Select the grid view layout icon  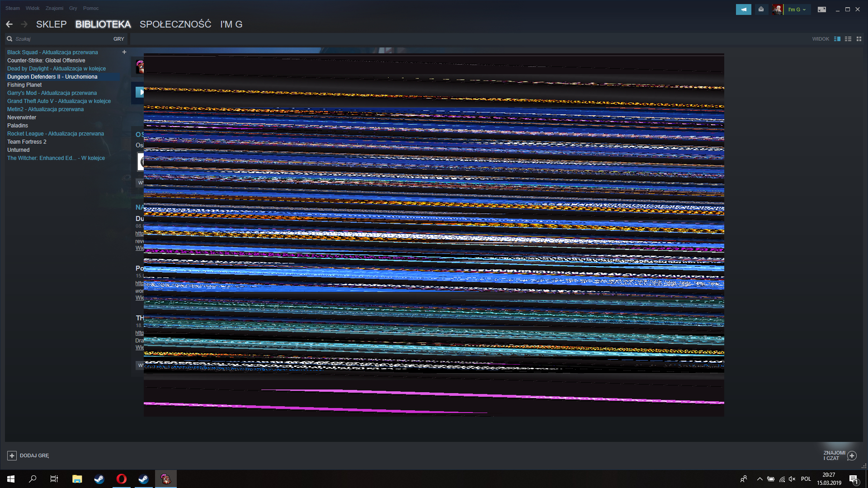(859, 39)
